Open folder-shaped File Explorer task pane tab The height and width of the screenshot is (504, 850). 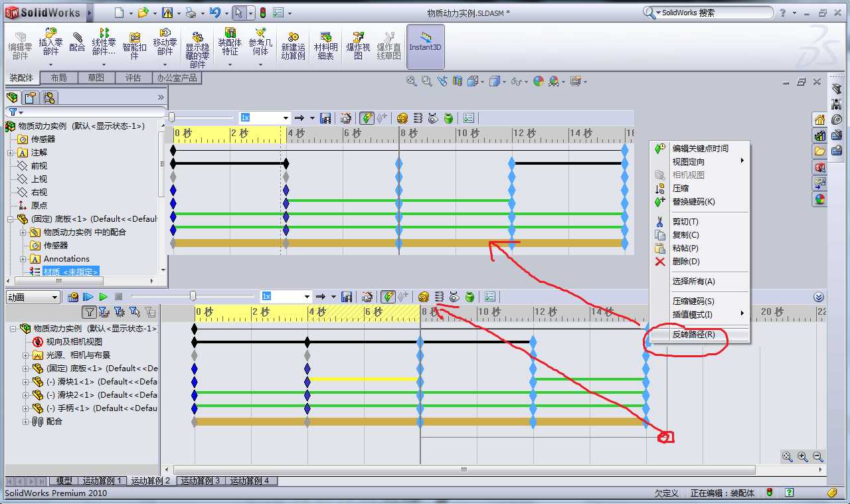(x=819, y=151)
